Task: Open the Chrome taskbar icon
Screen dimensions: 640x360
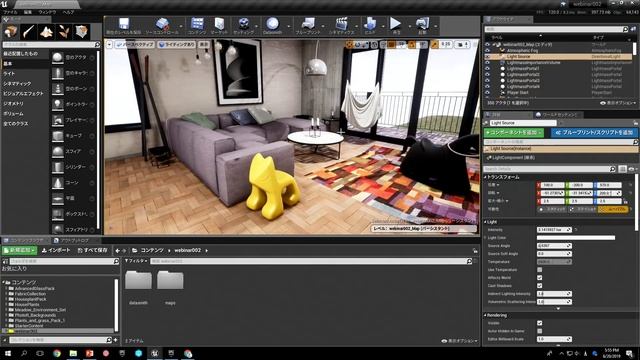Action: [x=57, y=353]
